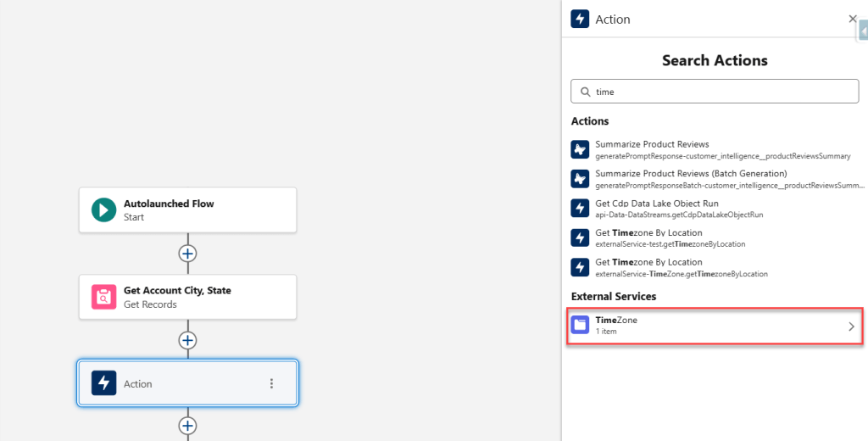Click the TimeZone folder icon under External Services
The width and height of the screenshot is (868, 441).
[580, 326]
